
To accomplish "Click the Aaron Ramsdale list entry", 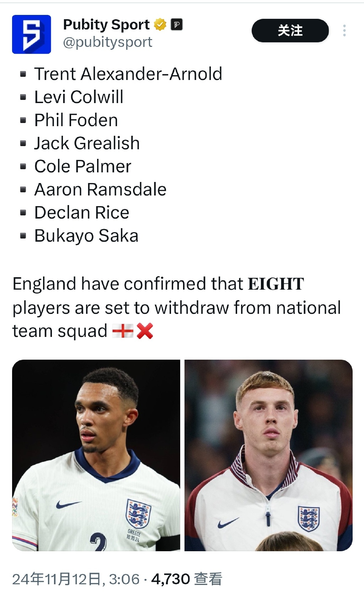I will click(x=100, y=189).
